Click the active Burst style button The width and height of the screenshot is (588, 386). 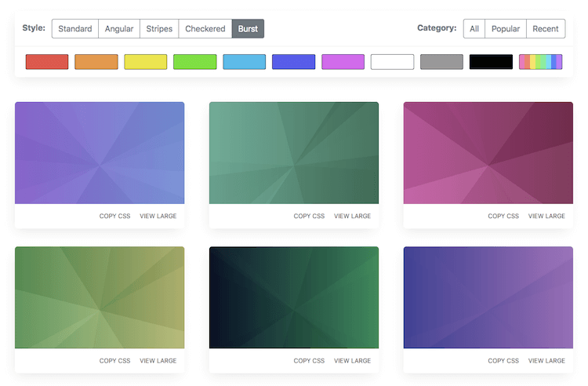248,29
